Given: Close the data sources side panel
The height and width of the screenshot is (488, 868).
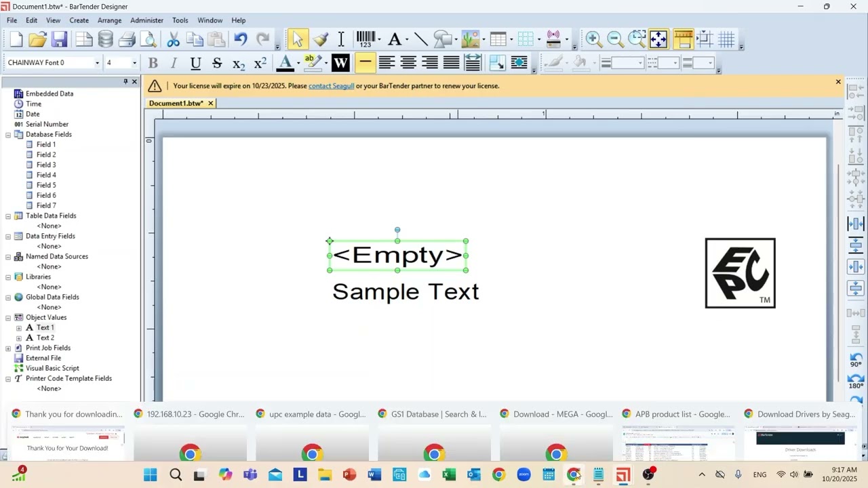Looking at the screenshot, I should click(x=134, y=81).
